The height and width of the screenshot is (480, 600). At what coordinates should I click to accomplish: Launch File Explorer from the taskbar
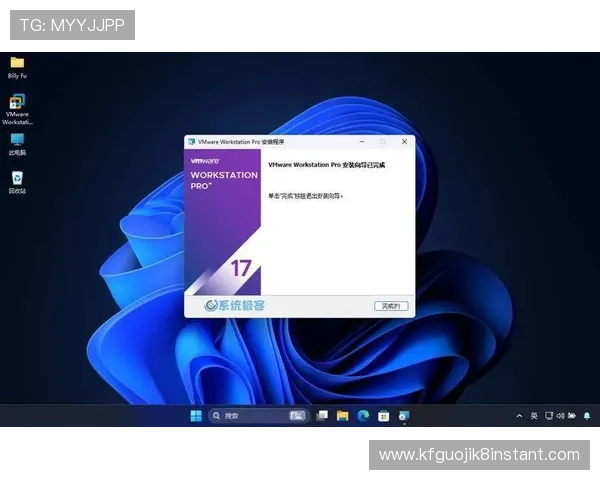pyautogui.click(x=342, y=415)
